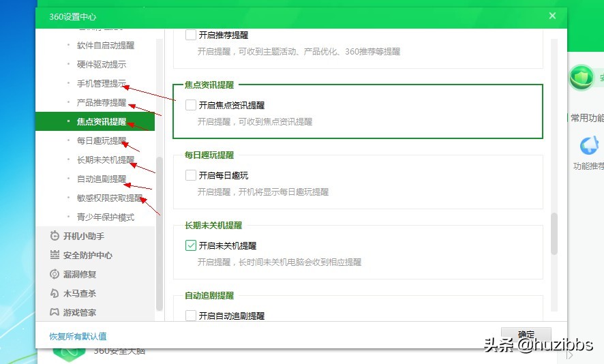Screen dimensions: 604x364
Task: Click description 开启提醒，开机将显示每日趣玩提醒
Action: (x=263, y=192)
